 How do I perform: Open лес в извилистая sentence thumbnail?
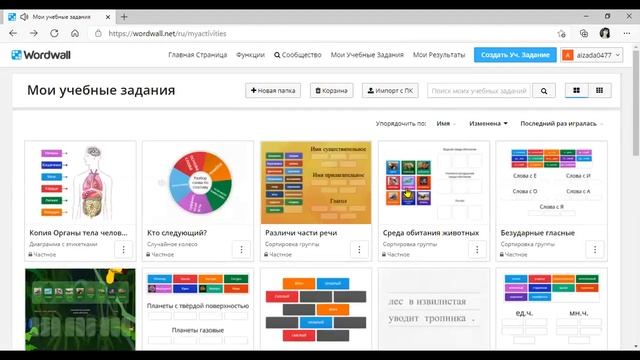click(x=434, y=309)
